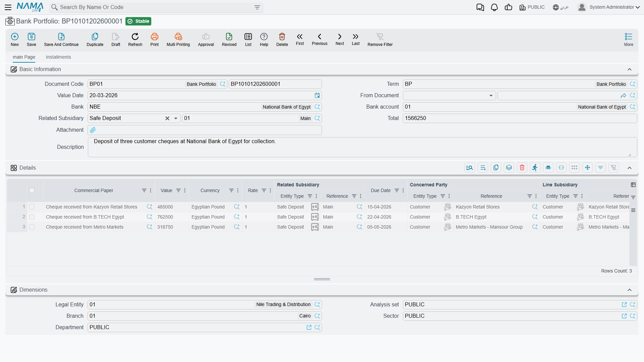Search Branch Cairo lookup icon
Viewport: 644px width, 362px height.
317,316
